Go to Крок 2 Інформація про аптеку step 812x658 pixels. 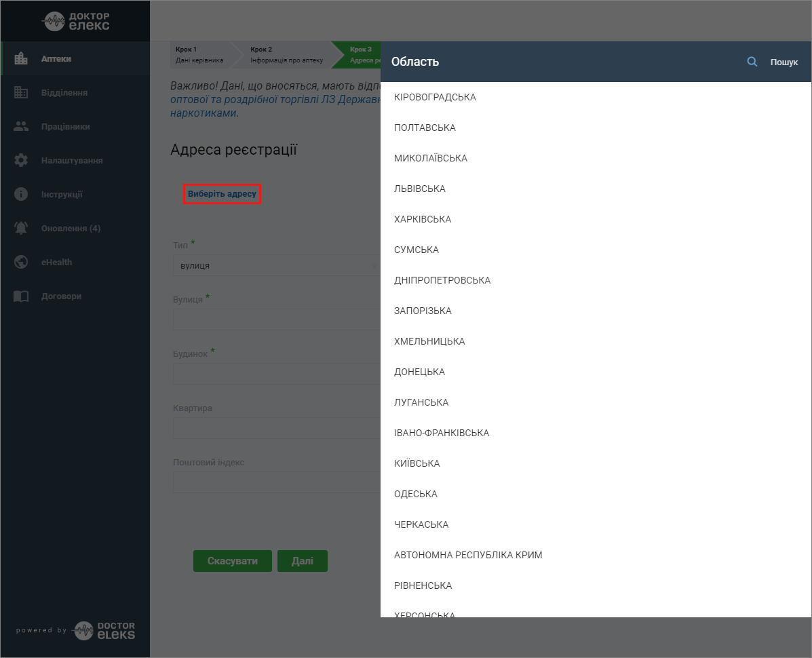click(x=286, y=55)
